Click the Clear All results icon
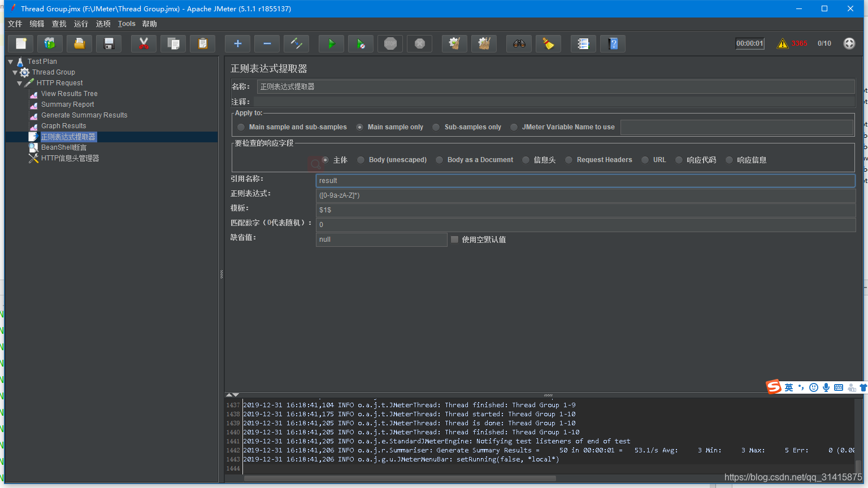The width and height of the screenshot is (868, 488). [x=484, y=43]
